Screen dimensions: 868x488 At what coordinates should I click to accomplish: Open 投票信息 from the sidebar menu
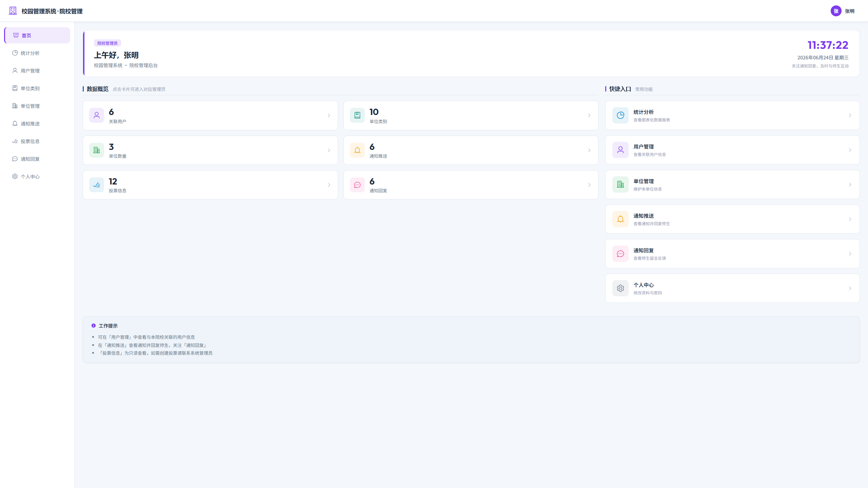37,141
